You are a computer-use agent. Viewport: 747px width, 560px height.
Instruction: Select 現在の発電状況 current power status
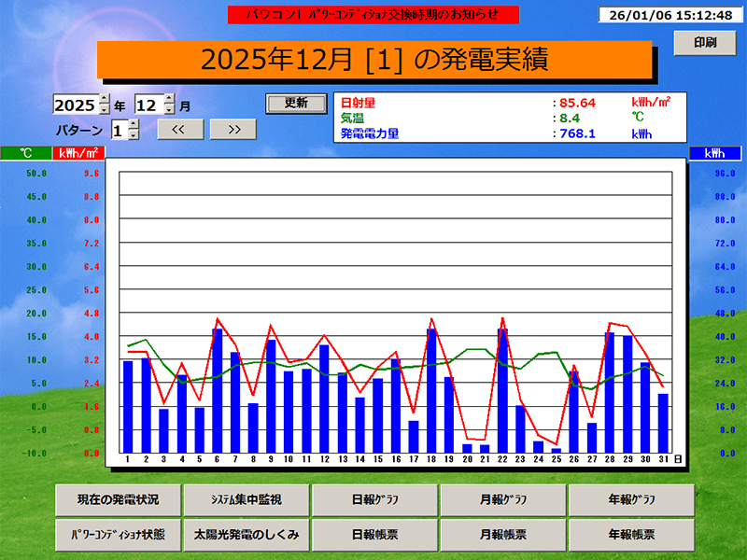click(118, 500)
